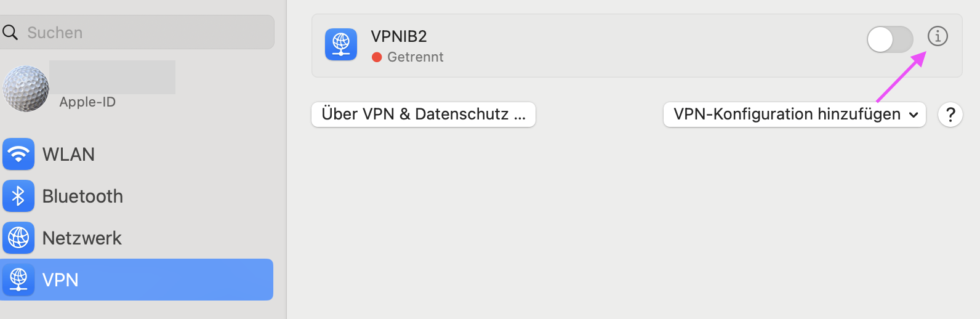Click the magnifying glass search icon

(10, 32)
